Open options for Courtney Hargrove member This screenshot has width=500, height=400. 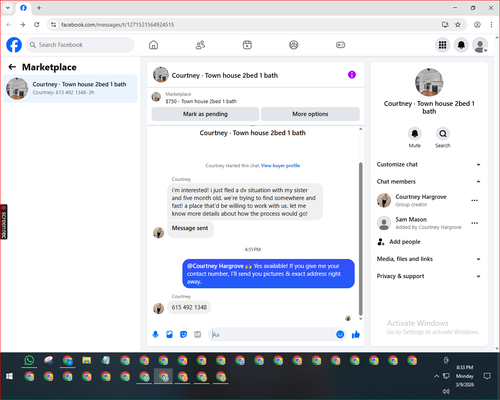coord(475,200)
